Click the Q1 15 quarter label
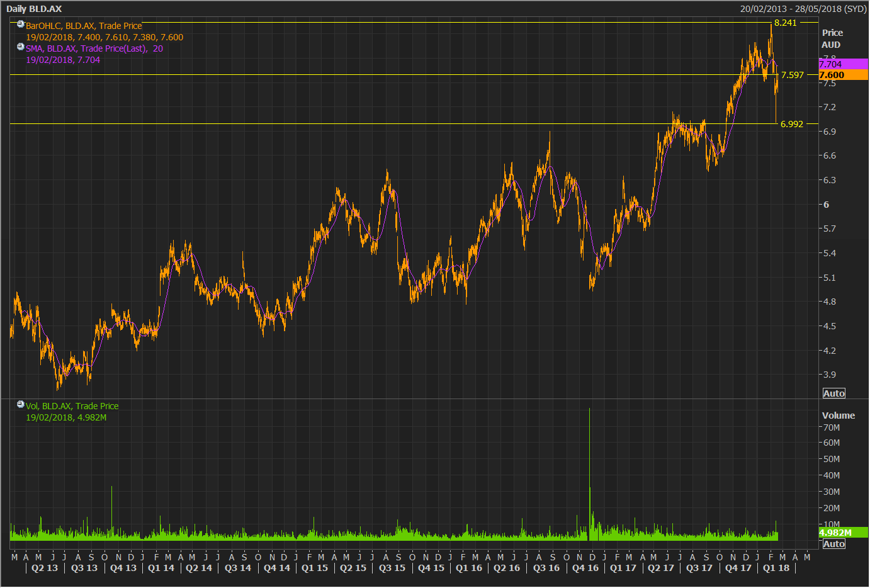Image resolution: width=870 pixels, height=588 pixels. (x=315, y=568)
